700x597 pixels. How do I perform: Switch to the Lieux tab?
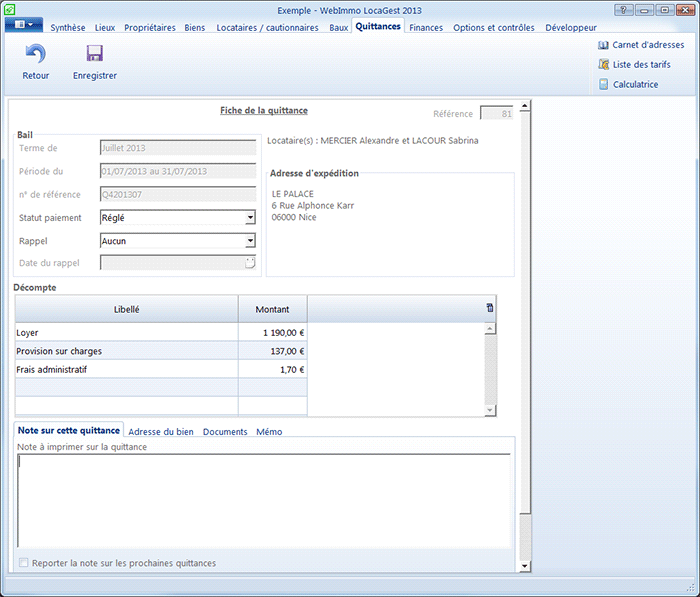pyautogui.click(x=105, y=28)
